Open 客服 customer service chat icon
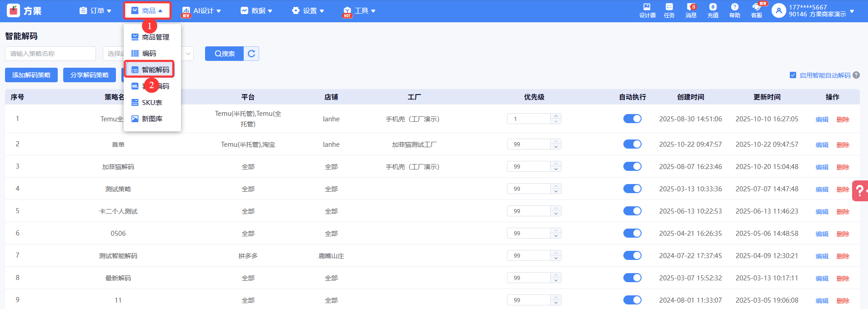The width and height of the screenshot is (868, 309). [x=757, y=10]
